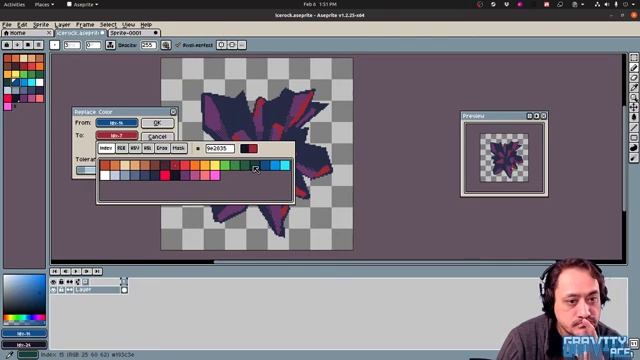Click OK in Replace Color dialog
This screenshot has height=360, width=640.
click(x=158, y=123)
